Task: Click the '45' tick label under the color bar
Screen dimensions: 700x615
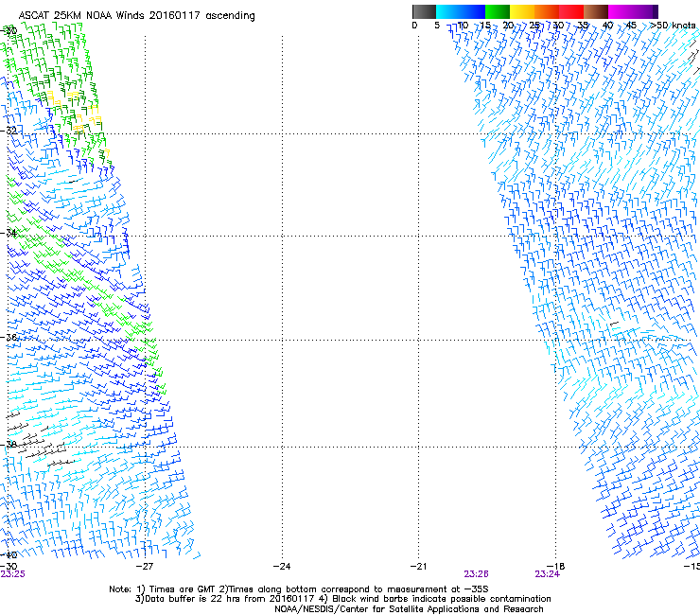Action: pyautogui.click(x=631, y=26)
